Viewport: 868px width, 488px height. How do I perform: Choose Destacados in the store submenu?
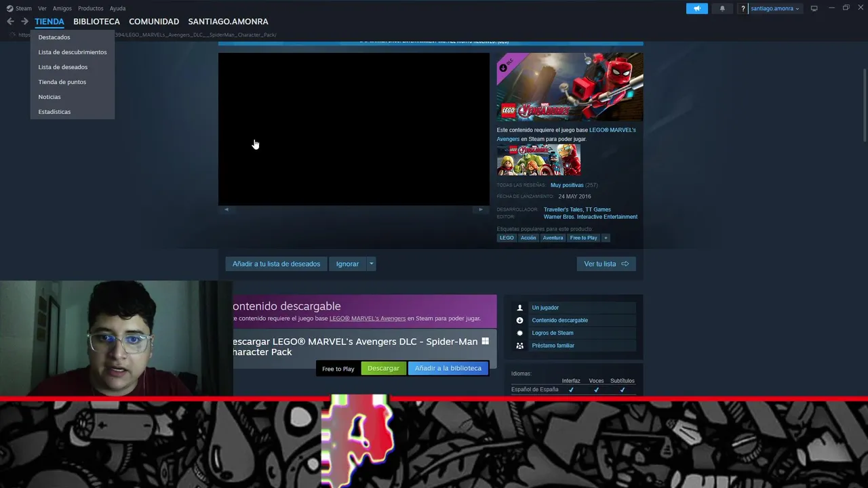point(54,37)
